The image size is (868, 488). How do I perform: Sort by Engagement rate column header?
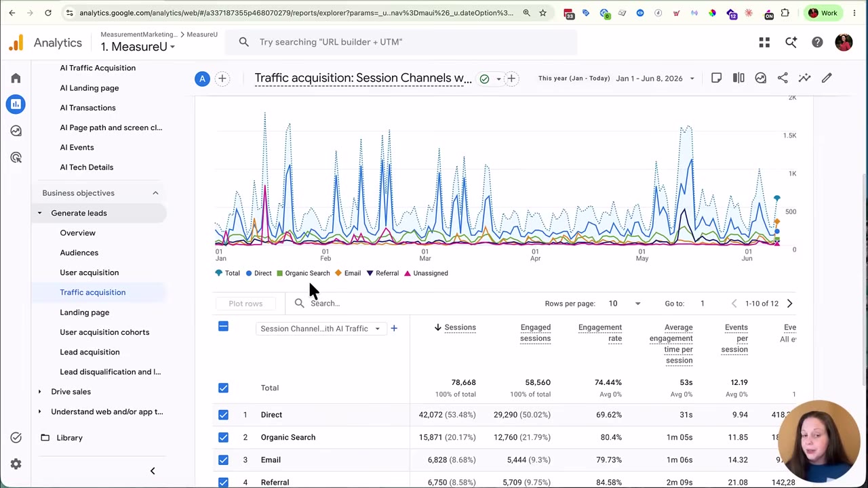point(599,333)
